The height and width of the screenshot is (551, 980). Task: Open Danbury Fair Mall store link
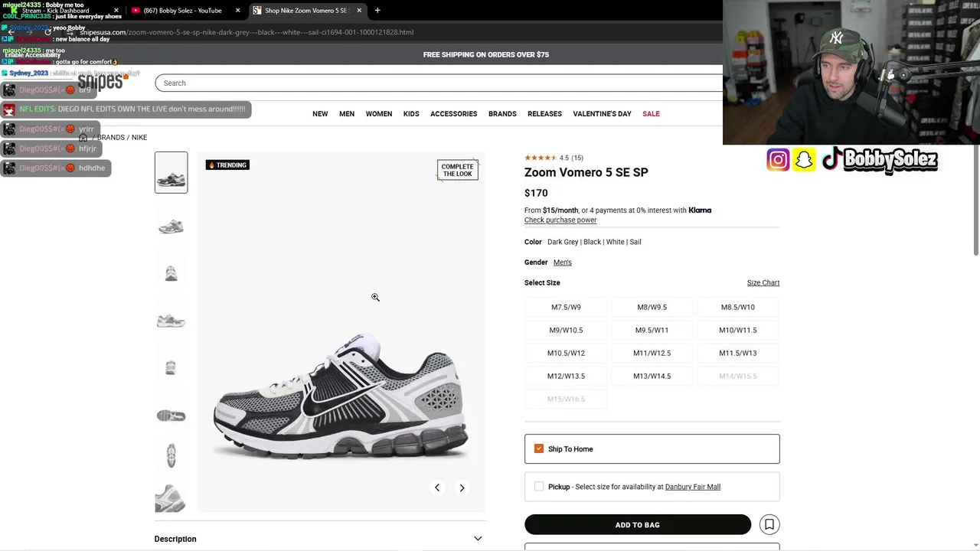(x=693, y=487)
